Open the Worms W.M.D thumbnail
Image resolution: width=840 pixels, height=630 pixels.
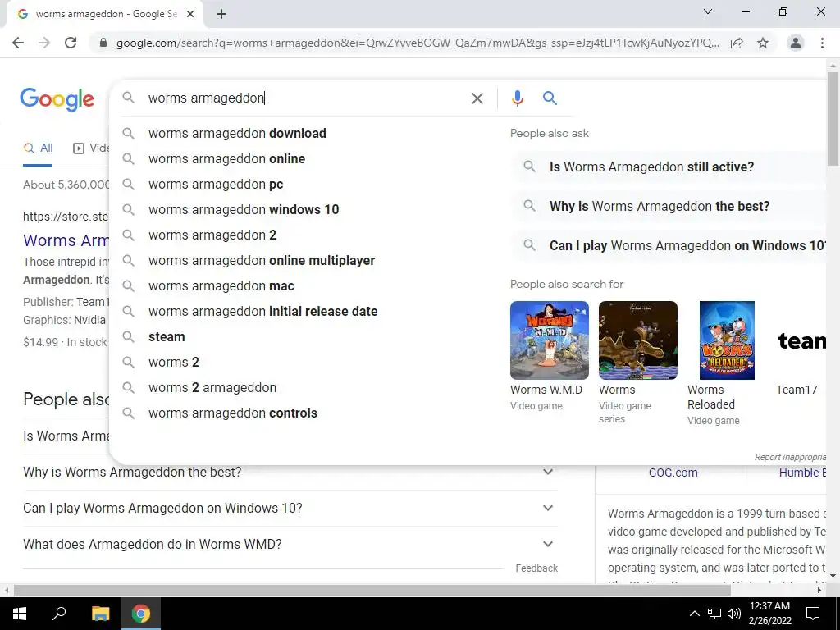[x=549, y=340]
